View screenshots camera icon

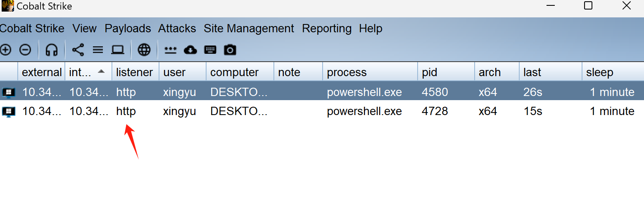click(230, 50)
